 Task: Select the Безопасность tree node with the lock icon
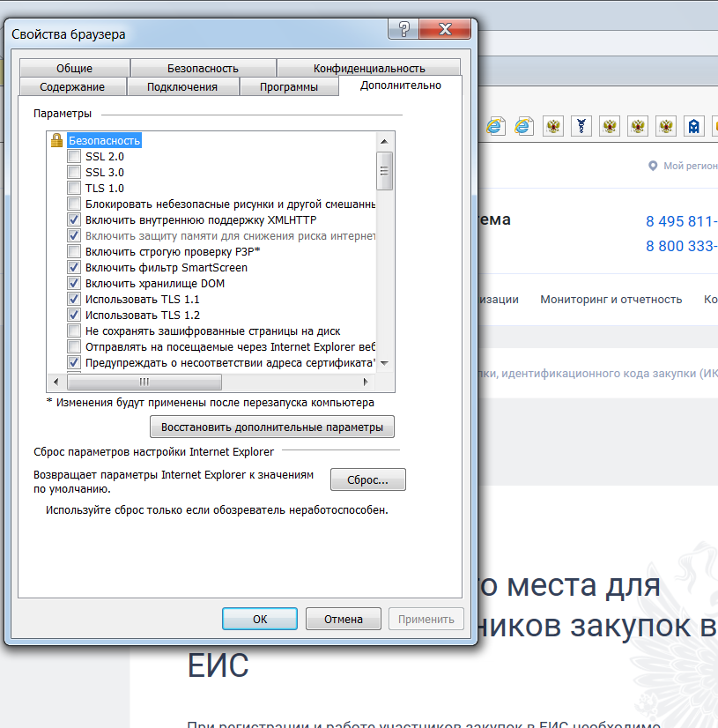(104, 141)
